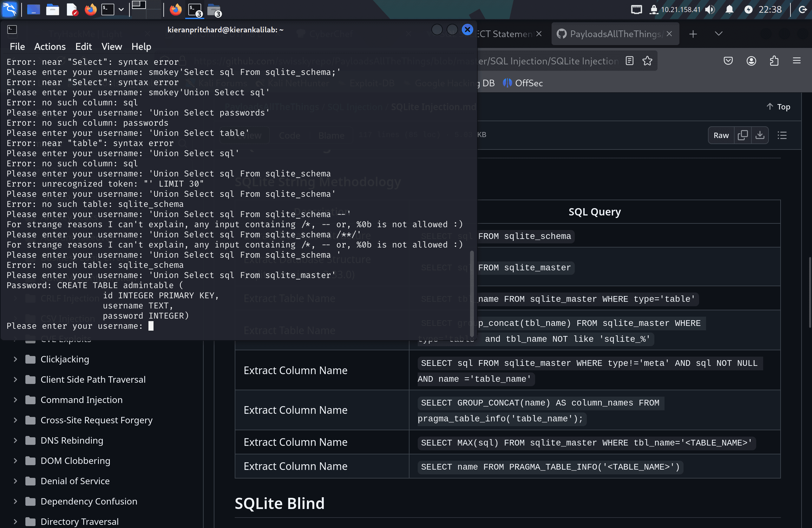Click the 'SELECT MAX(sql) FROM sqlite_master' query

586,443
